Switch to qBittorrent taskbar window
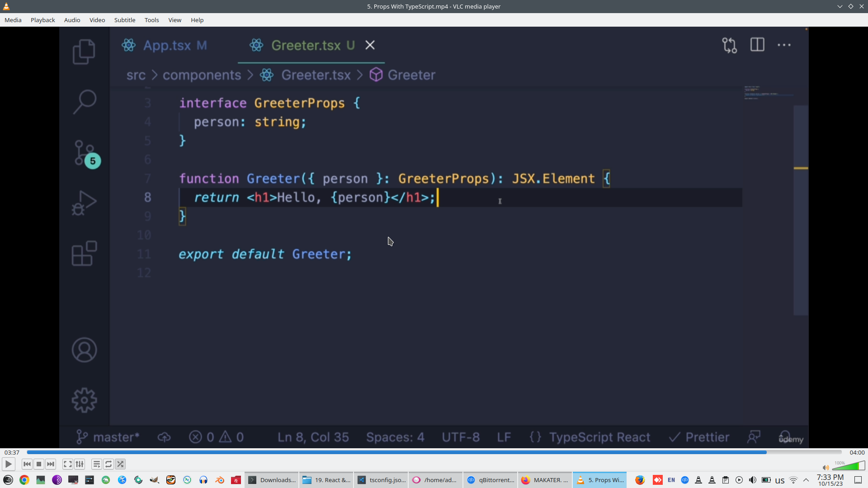The image size is (868, 488). click(491, 480)
